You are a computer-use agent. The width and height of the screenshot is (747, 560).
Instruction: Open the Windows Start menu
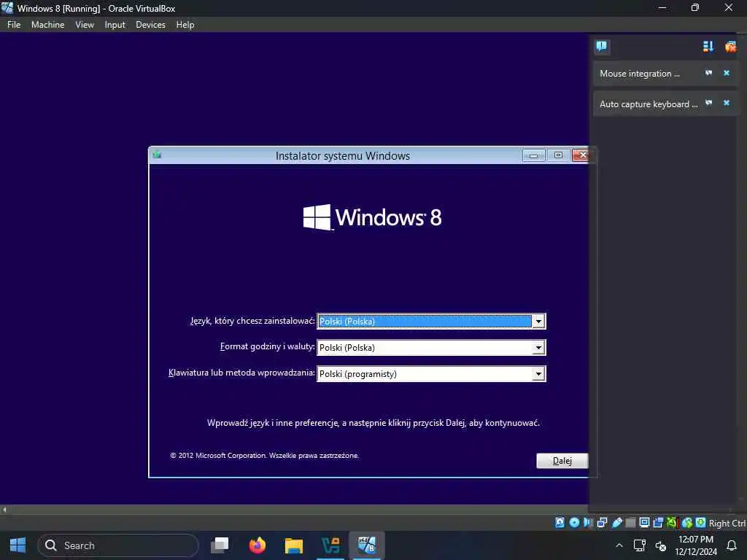click(x=18, y=545)
